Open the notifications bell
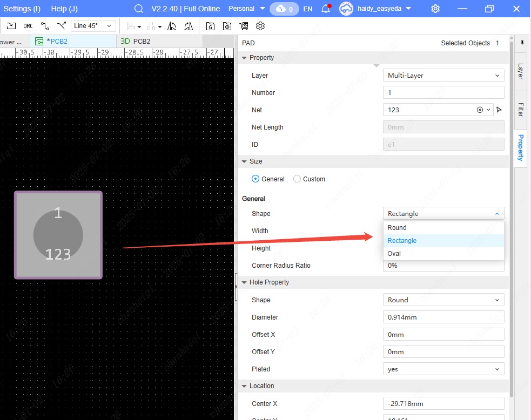Image resolution: width=531 pixels, height=420 pixels. [325, 9]
